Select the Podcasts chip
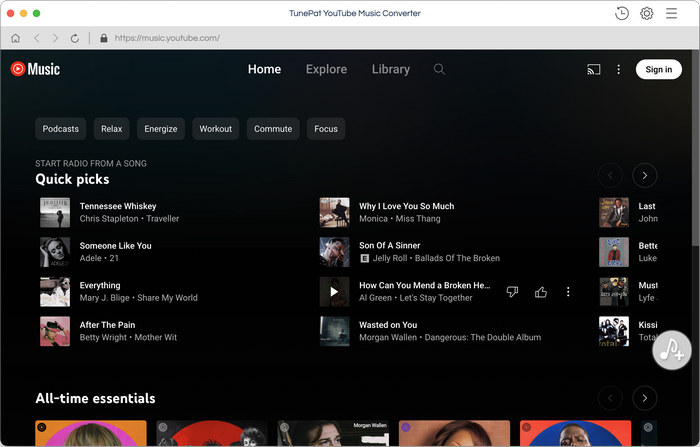 (61, 129)
